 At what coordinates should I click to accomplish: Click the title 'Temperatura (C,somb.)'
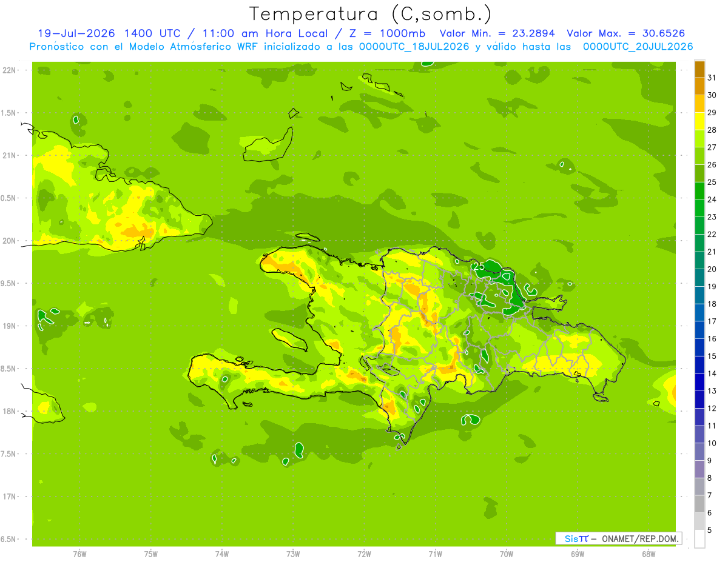point(370,14)
